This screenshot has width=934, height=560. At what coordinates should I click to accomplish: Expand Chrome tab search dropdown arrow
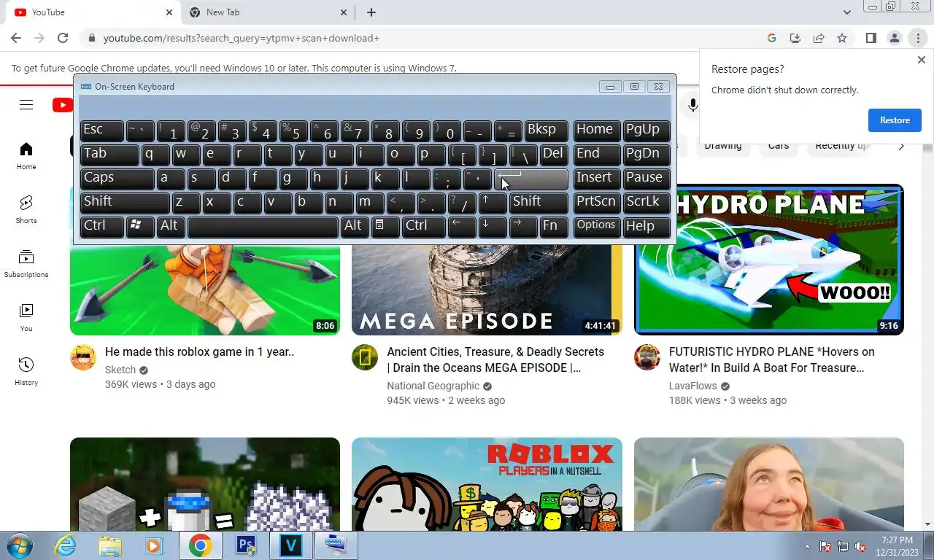pos(846,12)
